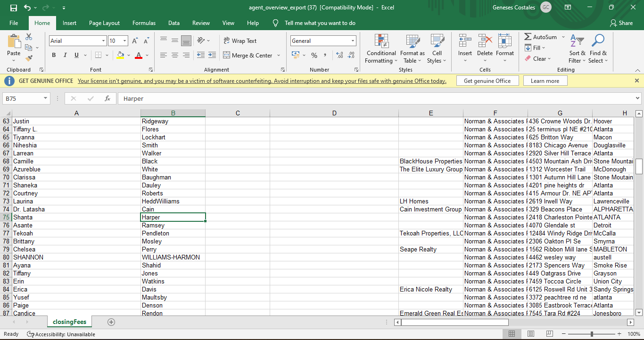
Task: Click the Save icon in title bar
Action: click(x=14, y=8)
